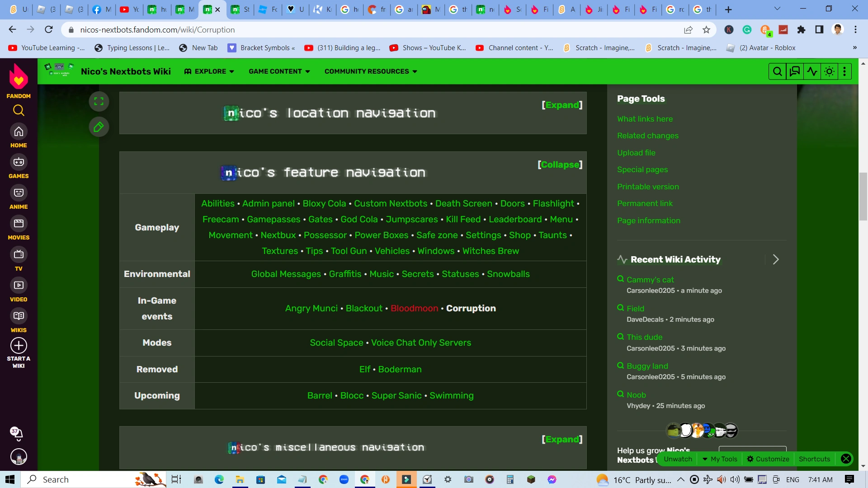Expand the My Tools menu in bottom bar
This screenshot has height=488, width=868.
click(719, 459)
